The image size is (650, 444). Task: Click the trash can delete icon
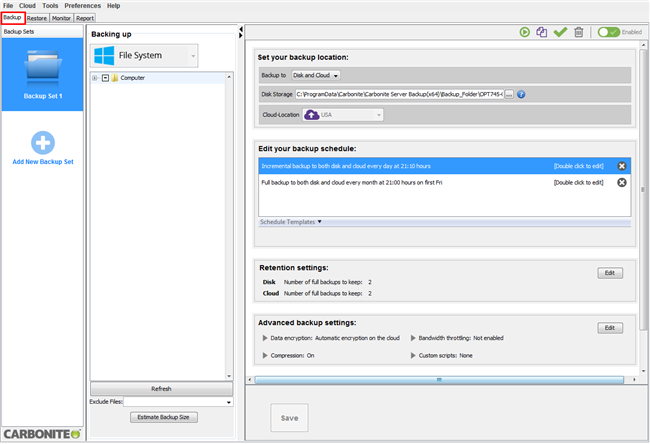(578, 32)
